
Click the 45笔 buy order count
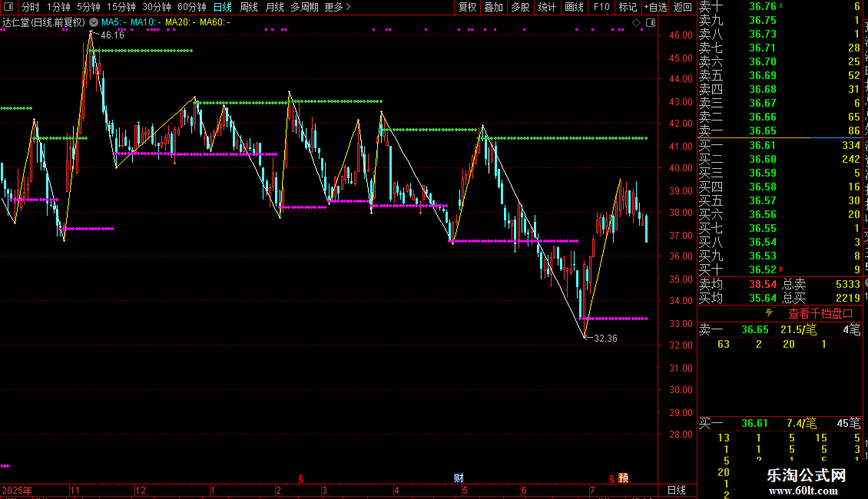pos(849,423)
